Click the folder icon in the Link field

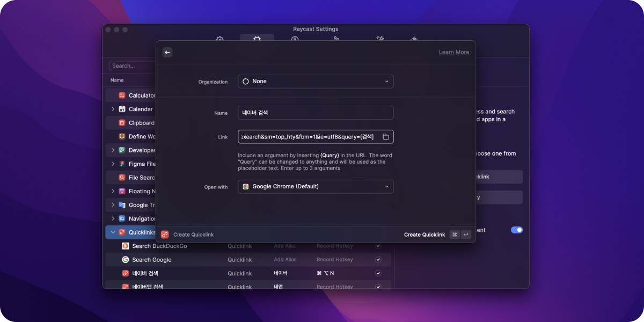386,137
